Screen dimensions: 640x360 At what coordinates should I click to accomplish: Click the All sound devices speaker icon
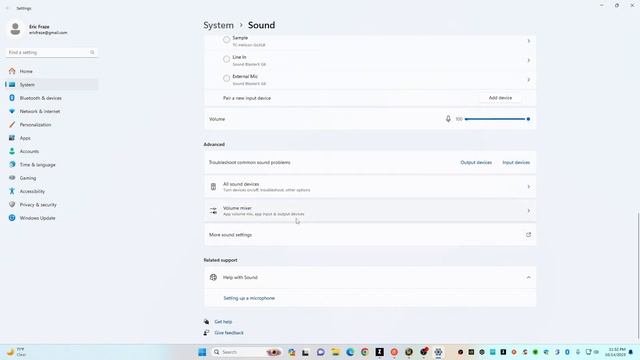click(213, 187)
